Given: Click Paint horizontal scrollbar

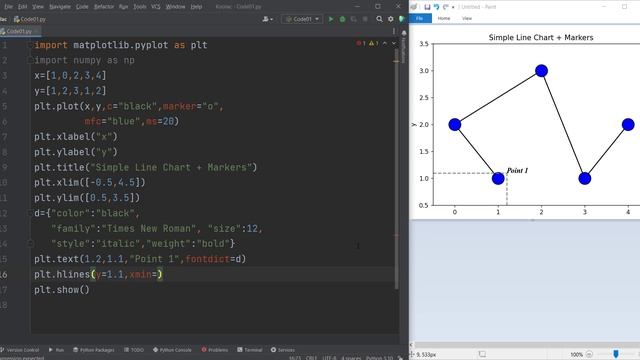Looking at the screenshot, I should click(x=527, y=345).
